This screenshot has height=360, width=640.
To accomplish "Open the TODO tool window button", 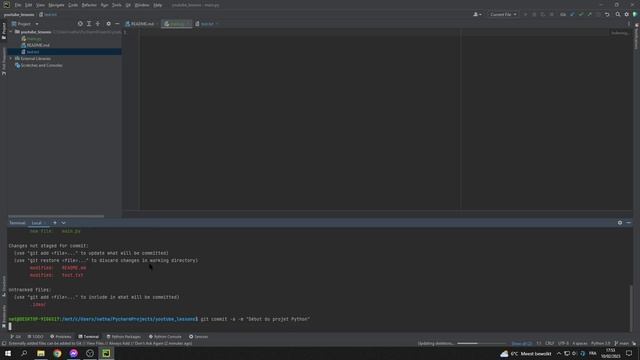I will 35,337.
